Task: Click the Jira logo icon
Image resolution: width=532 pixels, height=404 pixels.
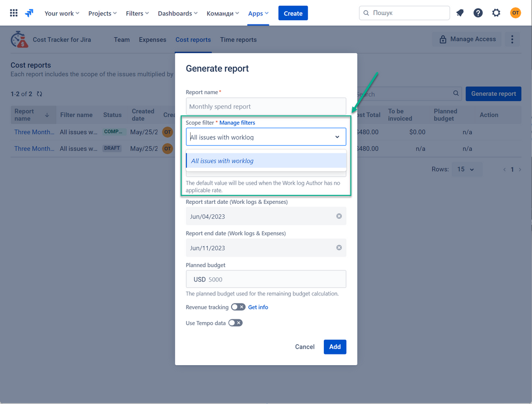Action: [29, 13]
